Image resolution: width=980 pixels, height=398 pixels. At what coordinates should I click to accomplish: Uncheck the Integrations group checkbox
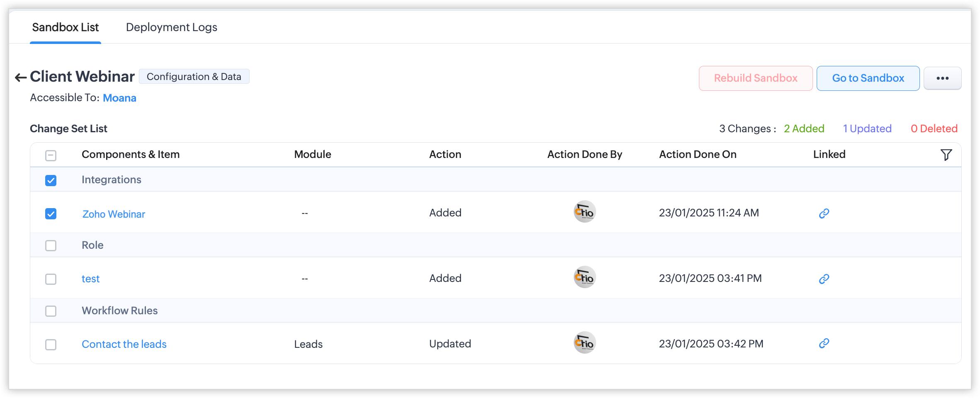pyautogui.click(x=51, y=180)
